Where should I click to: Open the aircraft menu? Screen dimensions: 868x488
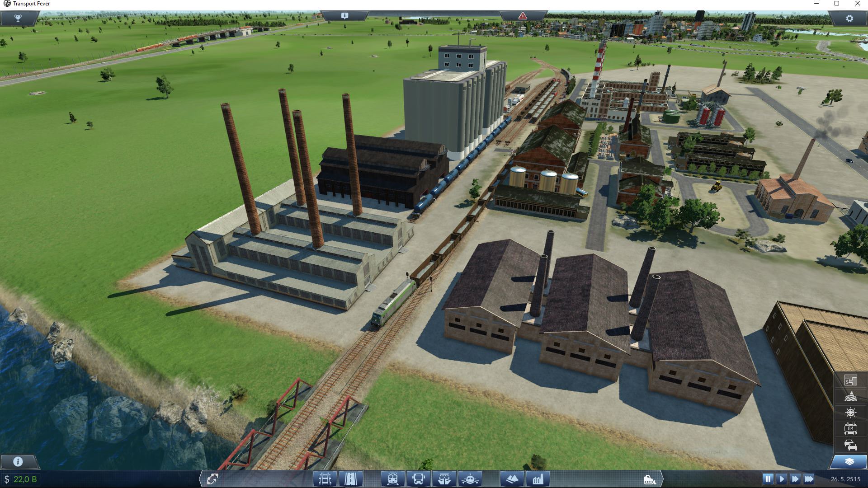470,479
